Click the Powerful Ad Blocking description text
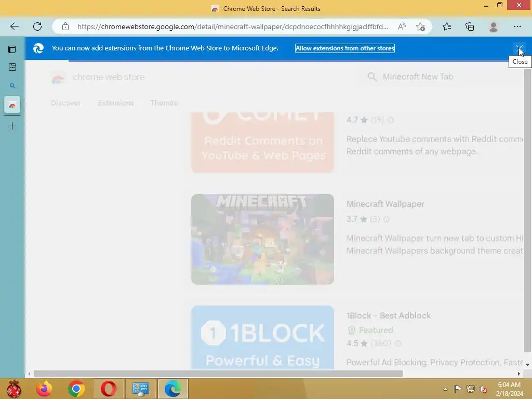This screenshot has width=532, height=399. click(x=435, y=362)
